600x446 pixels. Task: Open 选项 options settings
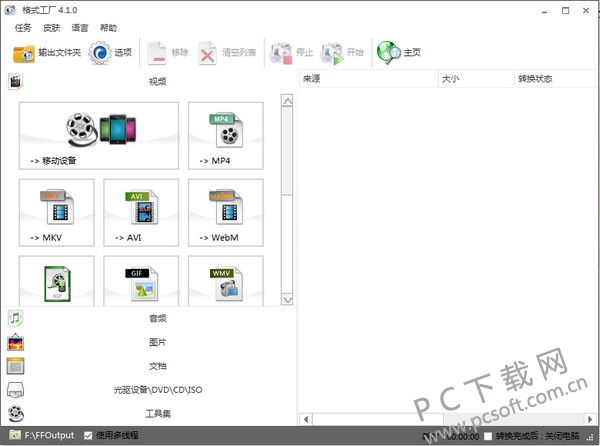[x=110, y=52]
